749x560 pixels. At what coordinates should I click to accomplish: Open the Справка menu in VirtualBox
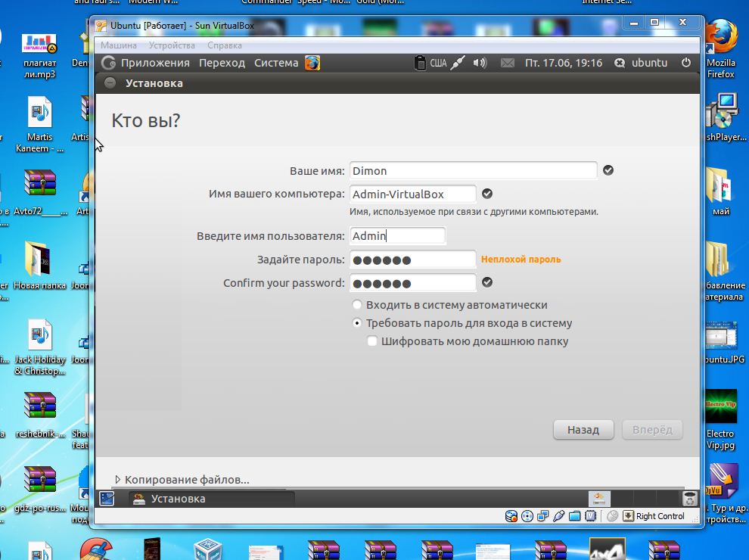[x=225, y=45]
